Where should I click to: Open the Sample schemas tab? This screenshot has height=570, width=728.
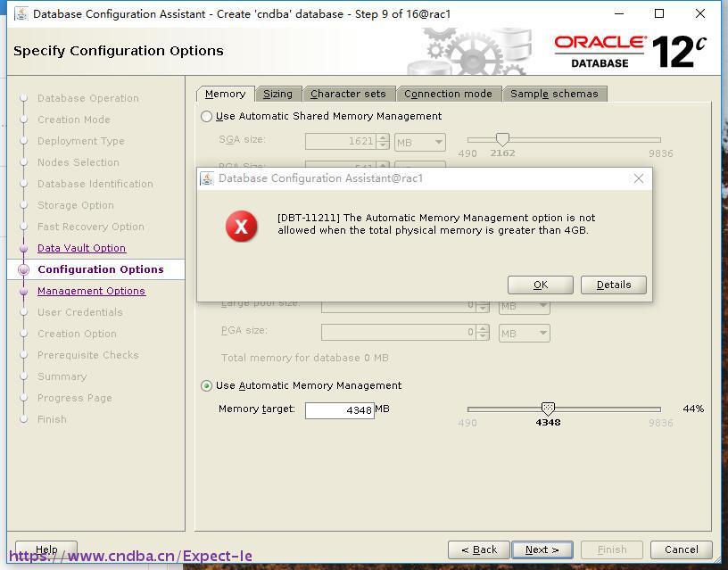554,94
